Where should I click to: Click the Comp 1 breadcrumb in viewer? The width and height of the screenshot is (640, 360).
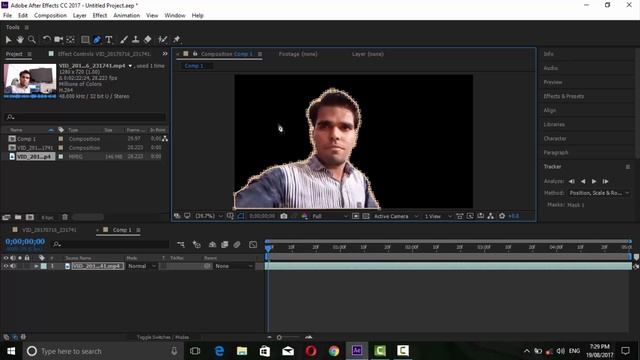[x=193, y=66]
